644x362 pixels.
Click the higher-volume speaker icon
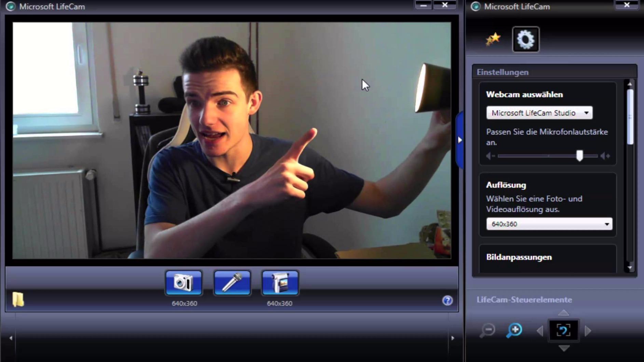[605, 156]
